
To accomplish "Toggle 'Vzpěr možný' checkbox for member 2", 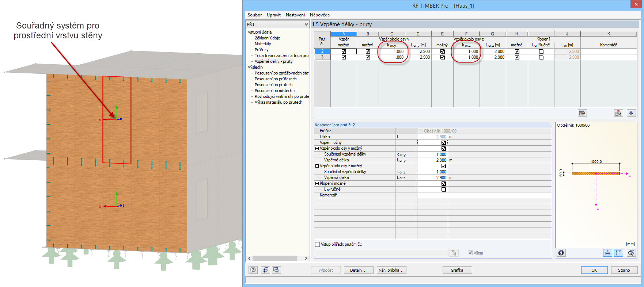I will pyautogui.click(x=344, y=51).
